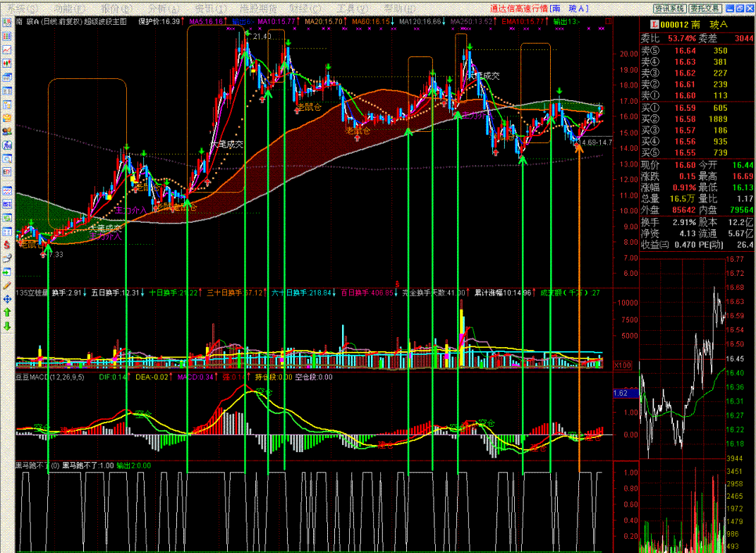Click the blue four-way move arrows icon
This screenshot has width=756, height=553.
pos(7,299)
